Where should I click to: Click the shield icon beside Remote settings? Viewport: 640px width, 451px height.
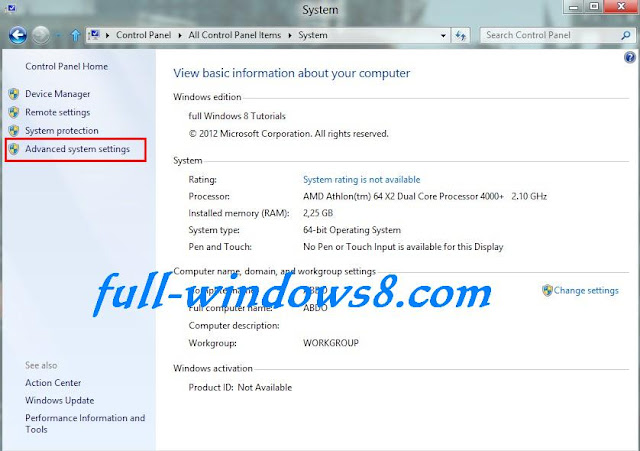pos(14,112)
